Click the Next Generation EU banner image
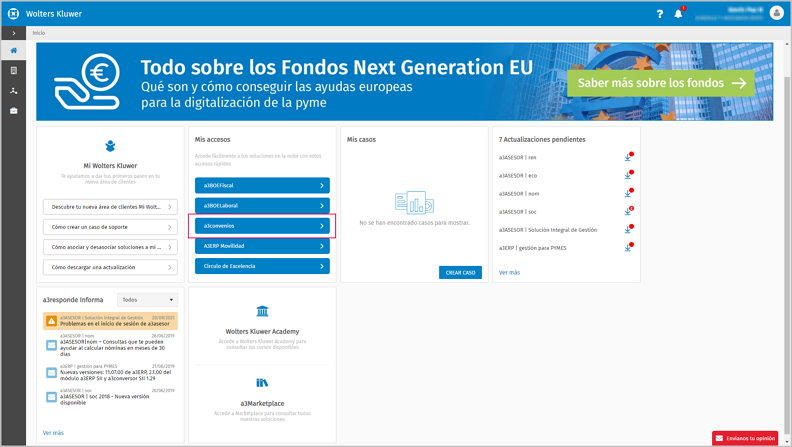Viewport: 792px width, 447px height. point(404,82)
